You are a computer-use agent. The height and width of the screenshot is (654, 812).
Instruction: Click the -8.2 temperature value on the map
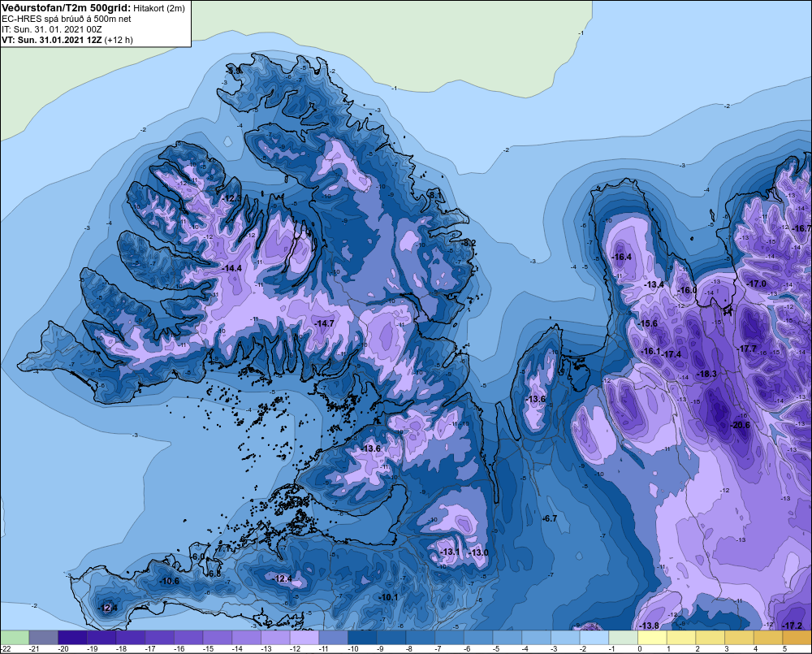pyautogui.click(x=469, y=243)
